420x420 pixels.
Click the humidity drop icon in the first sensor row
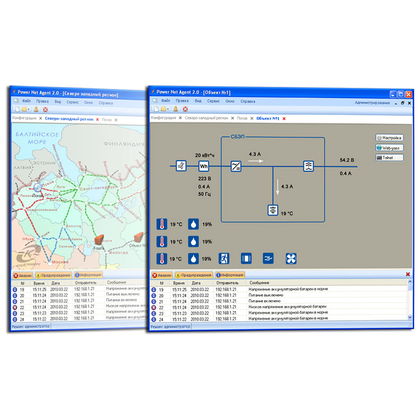(193, 224)
